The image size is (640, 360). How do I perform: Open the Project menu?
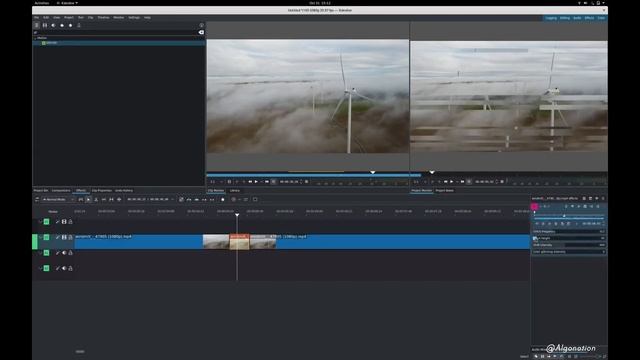point(69,18)
